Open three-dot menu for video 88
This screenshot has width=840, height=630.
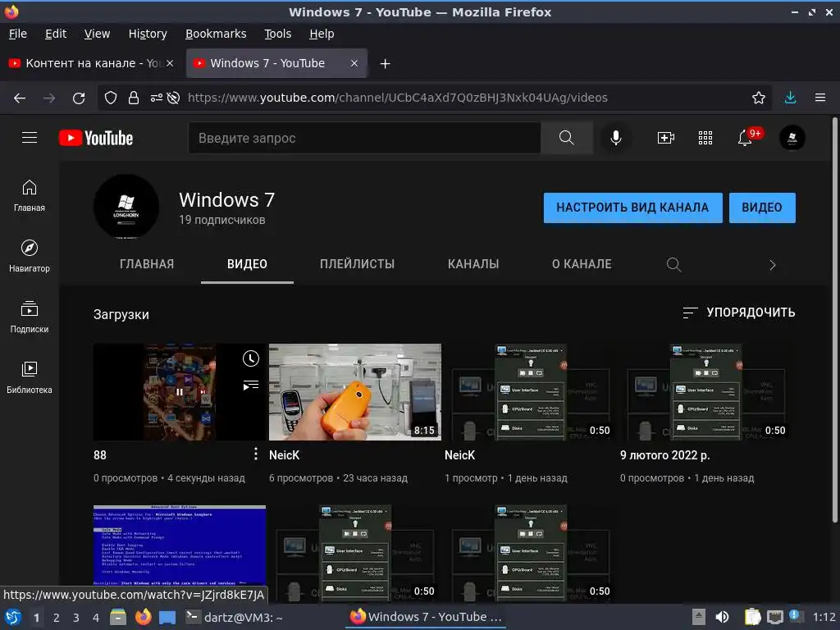(x=256, y=454)
